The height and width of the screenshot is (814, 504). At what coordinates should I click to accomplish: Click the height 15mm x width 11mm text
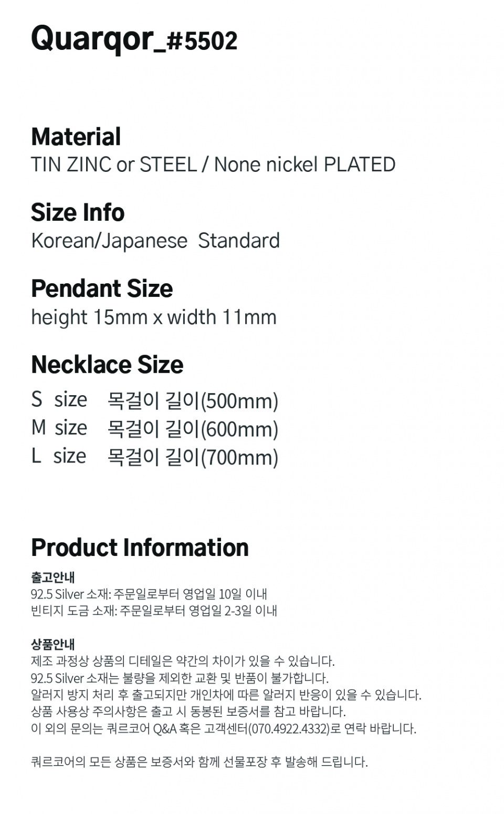point(153,317)
